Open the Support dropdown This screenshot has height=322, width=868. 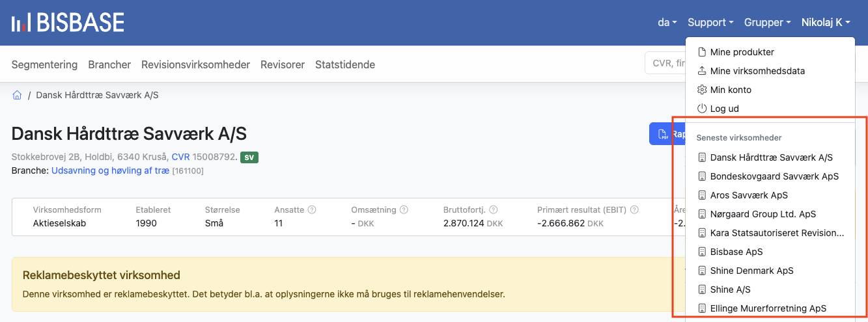[710, 23]
